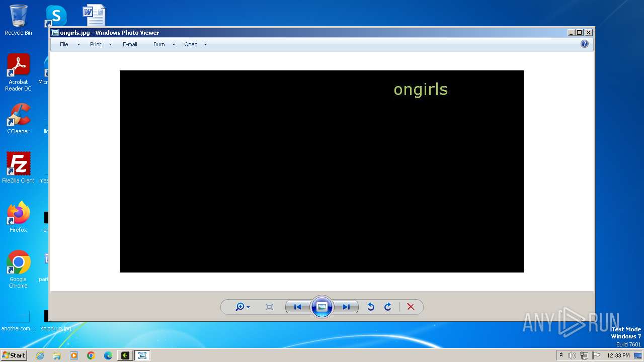
Task: Open Action Center flag icon
Action: [x=596, y=355]
